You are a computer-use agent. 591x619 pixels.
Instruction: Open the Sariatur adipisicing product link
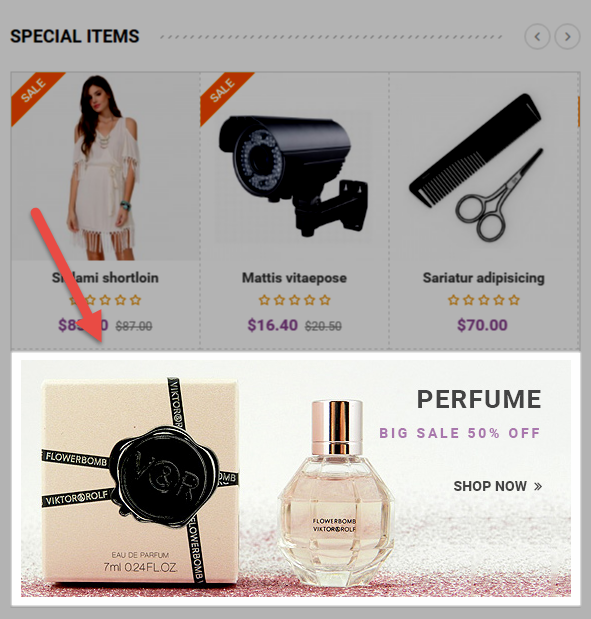(x=484, y=278)
